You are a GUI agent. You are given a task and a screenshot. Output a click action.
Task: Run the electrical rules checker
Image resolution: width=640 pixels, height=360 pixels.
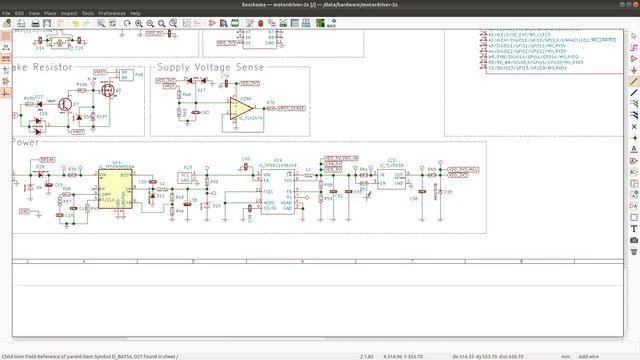[260, 23]
